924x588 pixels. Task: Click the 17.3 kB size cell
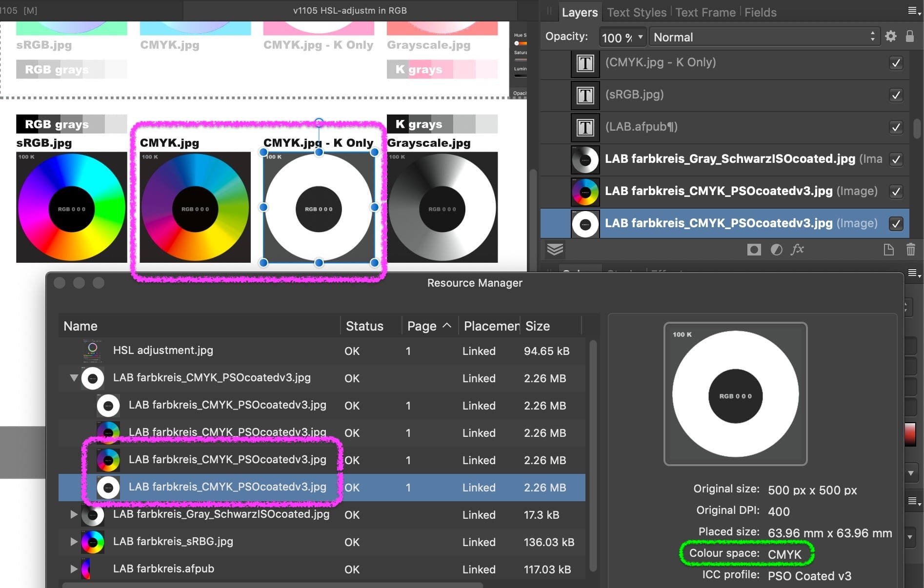(x=542, y=515)
